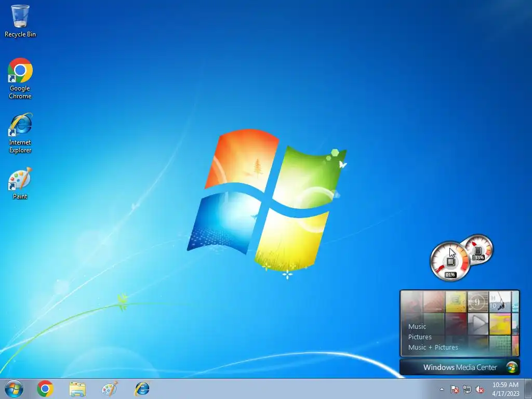
Task: Select the Paint desktop shortcut
Action: click(x=20, y=183)
